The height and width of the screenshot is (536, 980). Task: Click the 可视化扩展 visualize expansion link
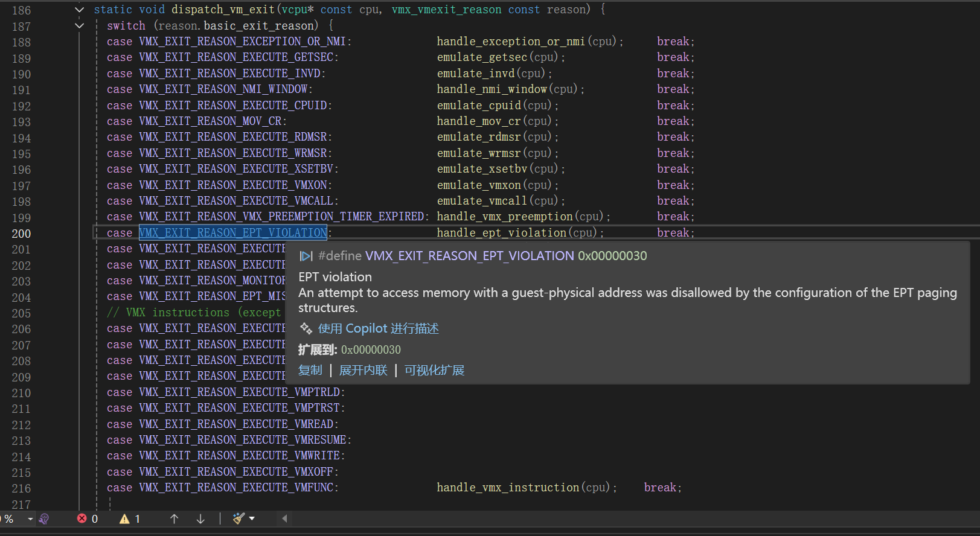point(434,370)
